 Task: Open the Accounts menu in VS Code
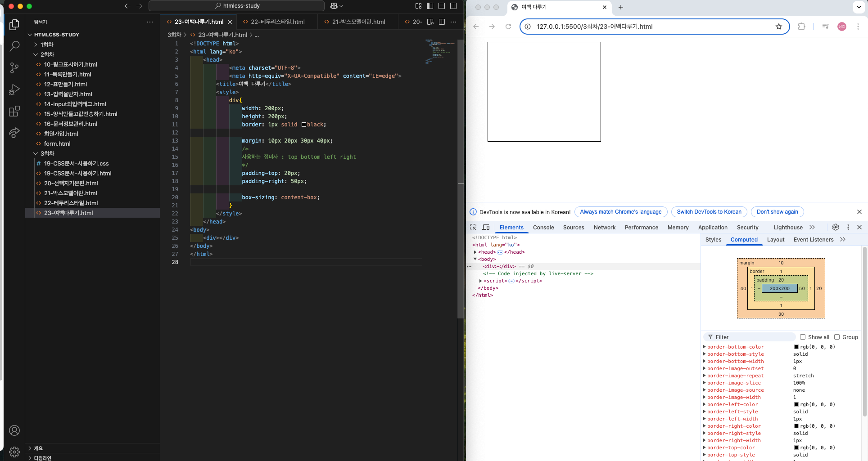tap(14, 430)
